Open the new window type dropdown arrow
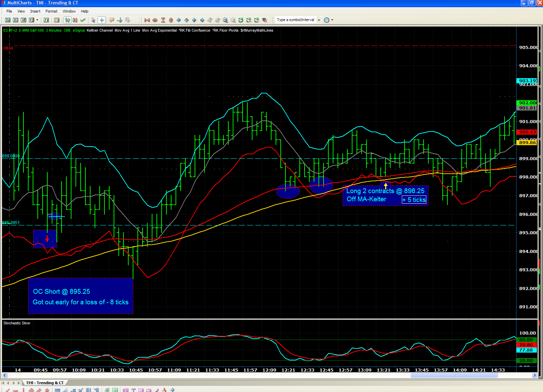The height and width of the screenshot is (392, 543). click(37, 20)
